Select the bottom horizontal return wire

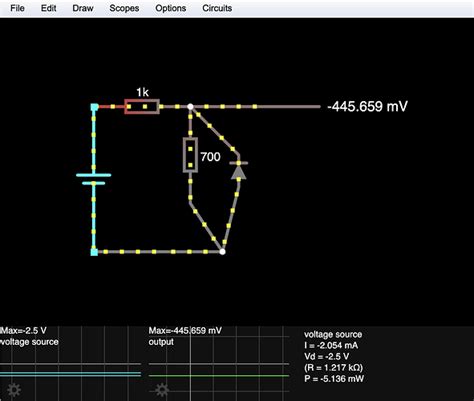click(158, 252)
